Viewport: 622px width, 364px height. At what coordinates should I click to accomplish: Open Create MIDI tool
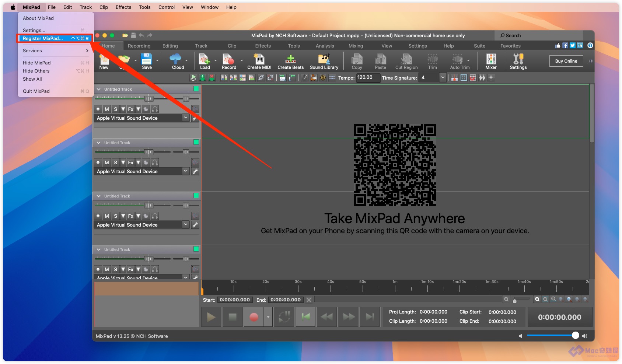[259, 61]
